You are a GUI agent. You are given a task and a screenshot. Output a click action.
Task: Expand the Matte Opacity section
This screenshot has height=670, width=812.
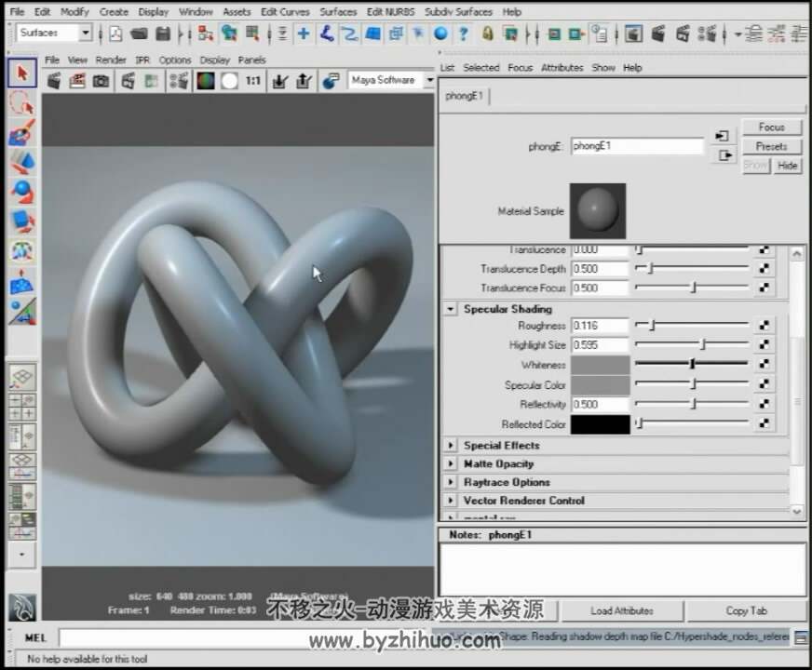point(451,463)
